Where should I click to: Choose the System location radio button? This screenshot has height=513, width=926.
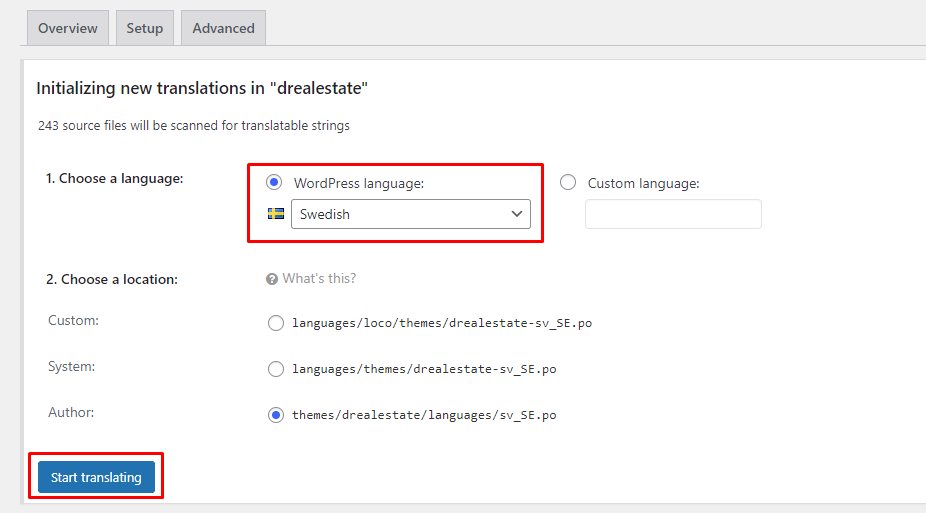click(x=276, y=369)
